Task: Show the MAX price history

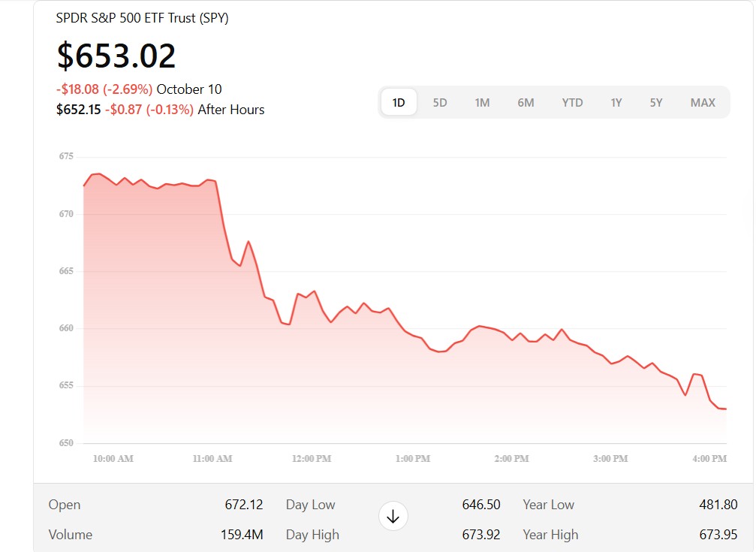Action: (703, 102)
